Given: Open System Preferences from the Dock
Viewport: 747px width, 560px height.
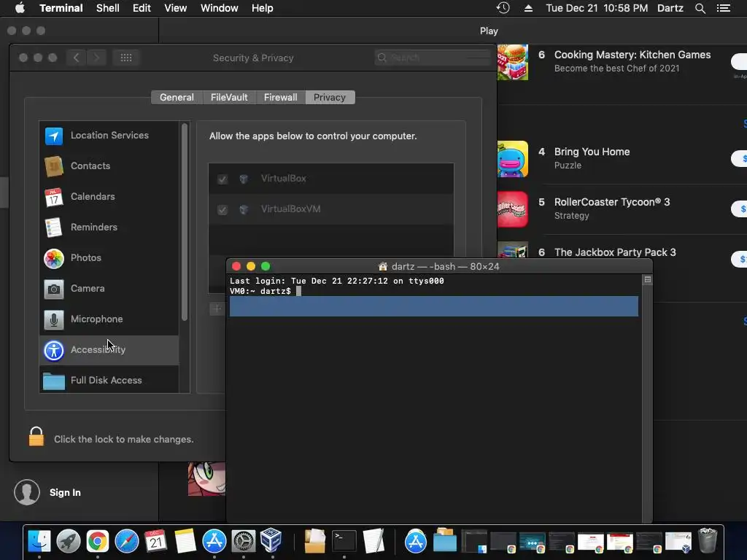Looking at the screenshot, I should [x=244, y=542].
